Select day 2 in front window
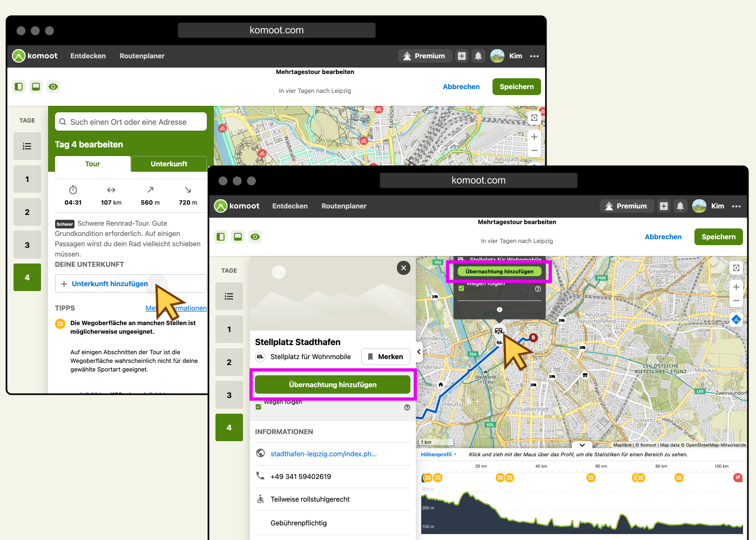Image resolution: width=756 pixels, height=540 pixels. [229, 362]
